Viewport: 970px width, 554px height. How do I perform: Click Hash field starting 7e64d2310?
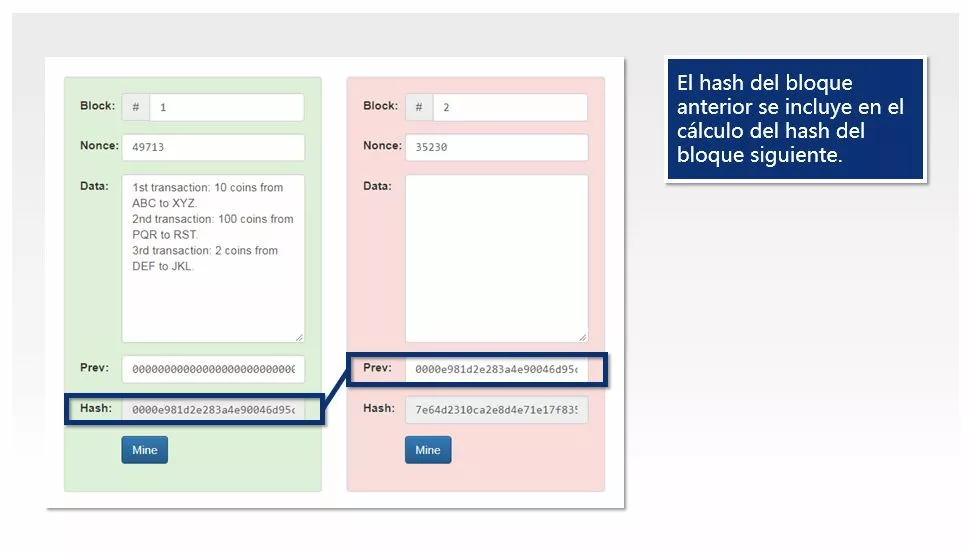(x=496, y=409)
